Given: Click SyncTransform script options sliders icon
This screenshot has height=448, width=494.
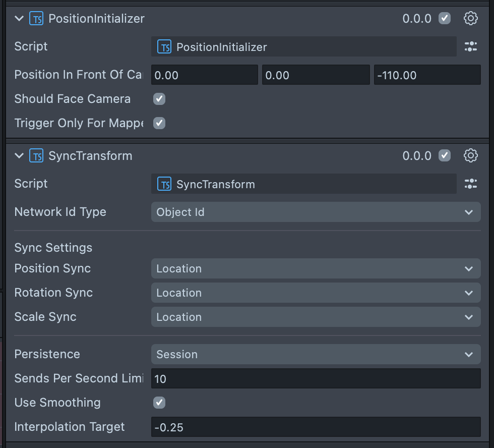Looking at the screenshot, I should [x=470, y=184].
